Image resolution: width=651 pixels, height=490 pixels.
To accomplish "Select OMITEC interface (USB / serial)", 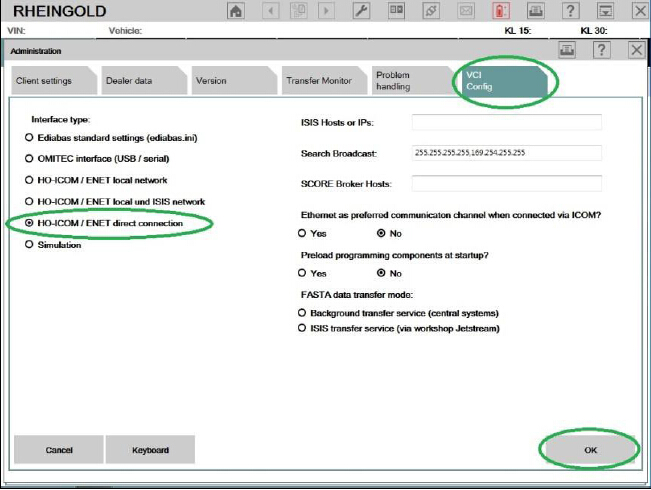I will 29,158.
